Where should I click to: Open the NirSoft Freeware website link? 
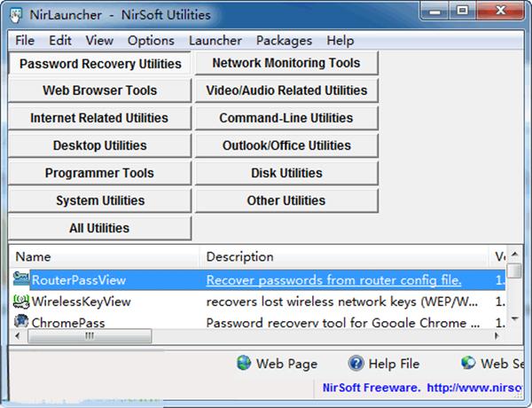pyautogui.click(x=422, y=388)
